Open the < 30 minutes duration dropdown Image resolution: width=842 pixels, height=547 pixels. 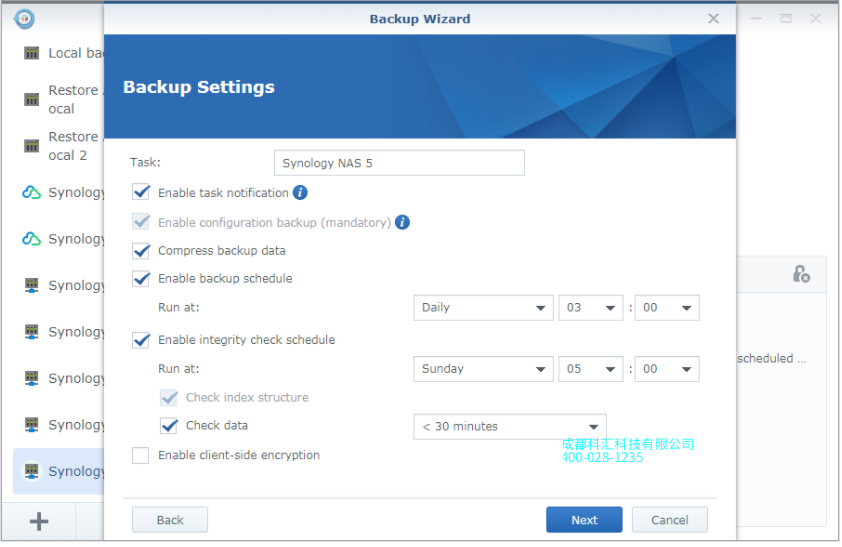510,427
